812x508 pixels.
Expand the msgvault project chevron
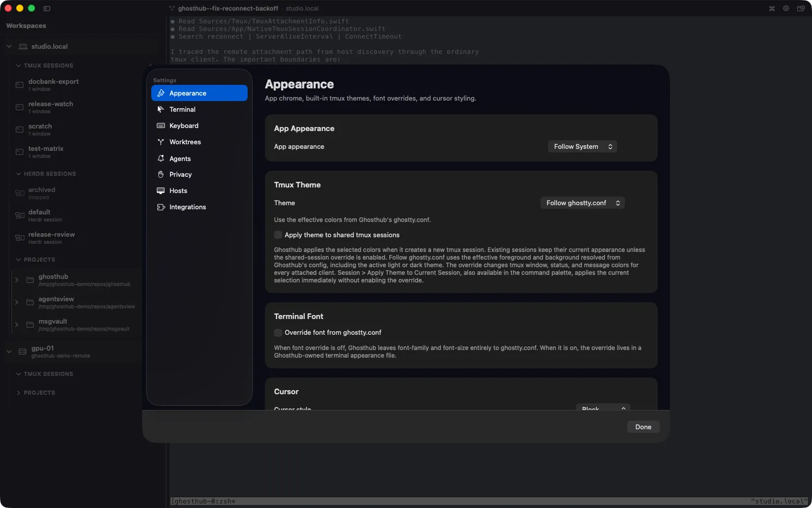click(x=17, y=325)
